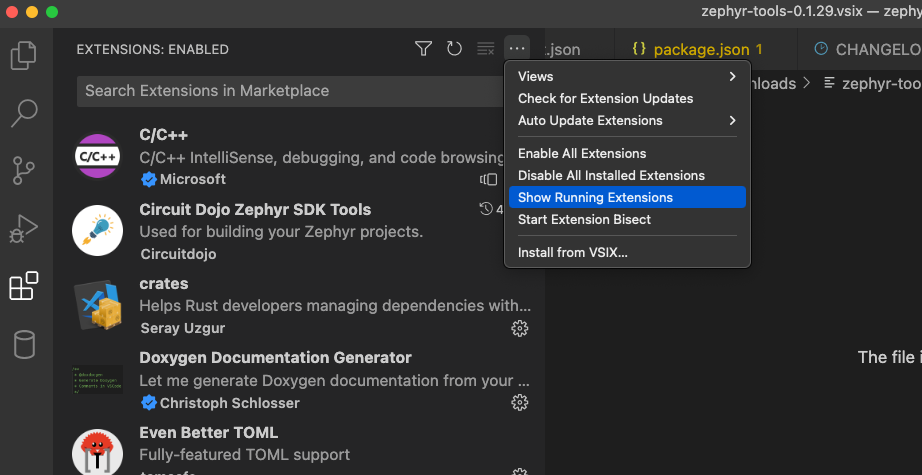Screen dimensions: 922x475
Task: Click the C/C++ extension logo
Action: 98,156
